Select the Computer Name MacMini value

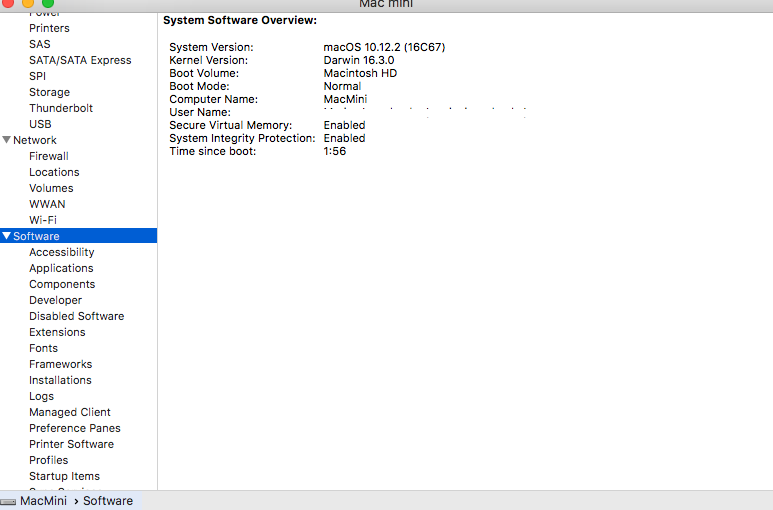click(x=345, y=99)
